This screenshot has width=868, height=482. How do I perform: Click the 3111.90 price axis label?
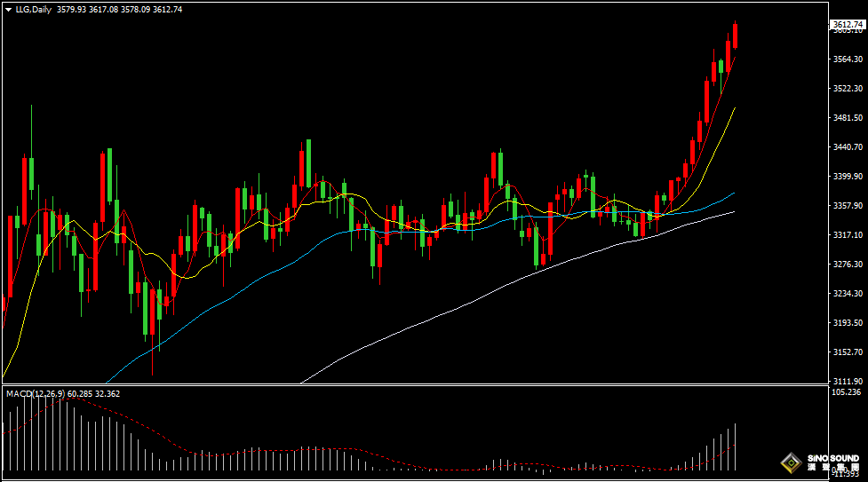click(846, 381)
